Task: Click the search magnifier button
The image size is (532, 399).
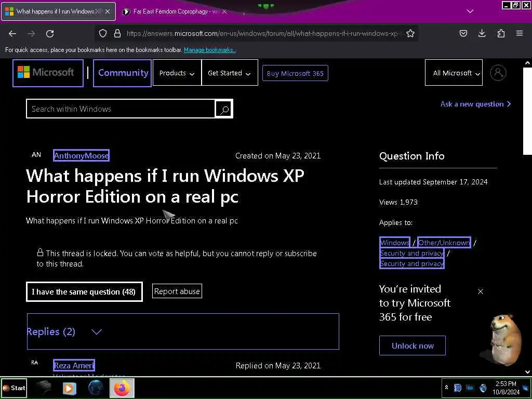Action: [224, 109]
